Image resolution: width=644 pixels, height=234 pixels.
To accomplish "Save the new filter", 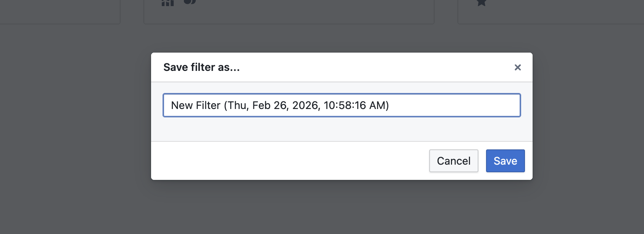I will (505, 161).
